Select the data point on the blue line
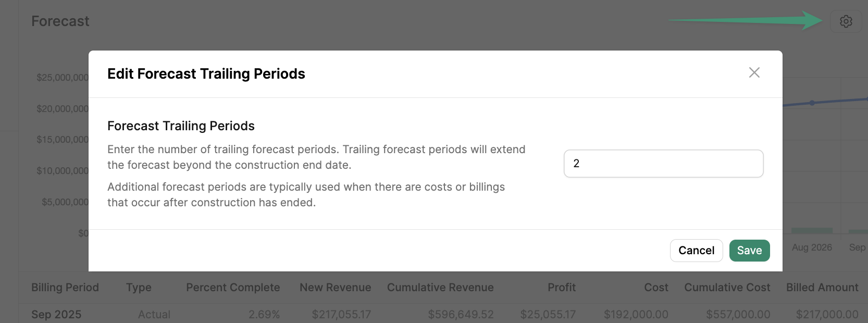 click(812, 103)
